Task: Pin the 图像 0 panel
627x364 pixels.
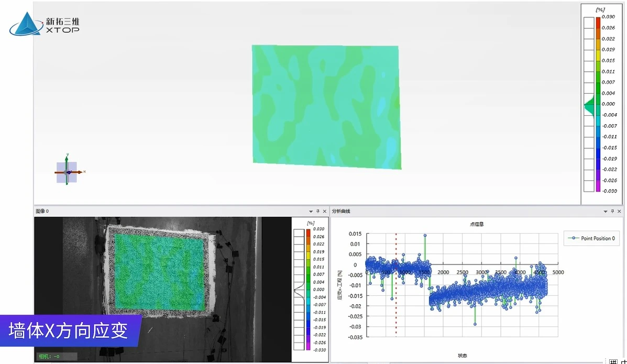Action: [x=317, y=211]
